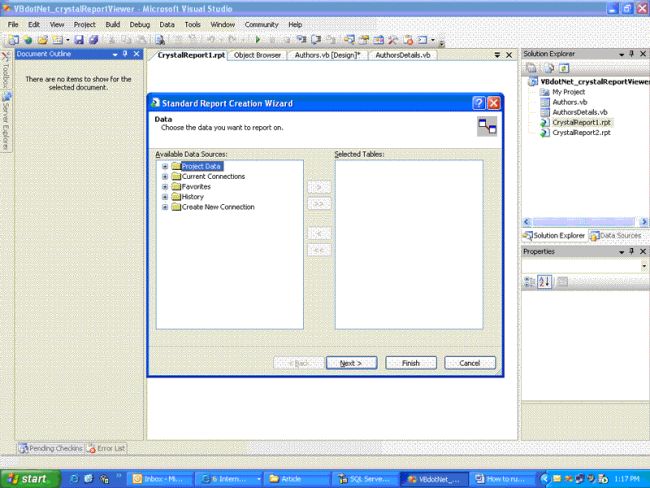Select CrystalReport2.rpt in Solution Explorer
The height and width of the screenshot is (488, 650).
(581, 133)
